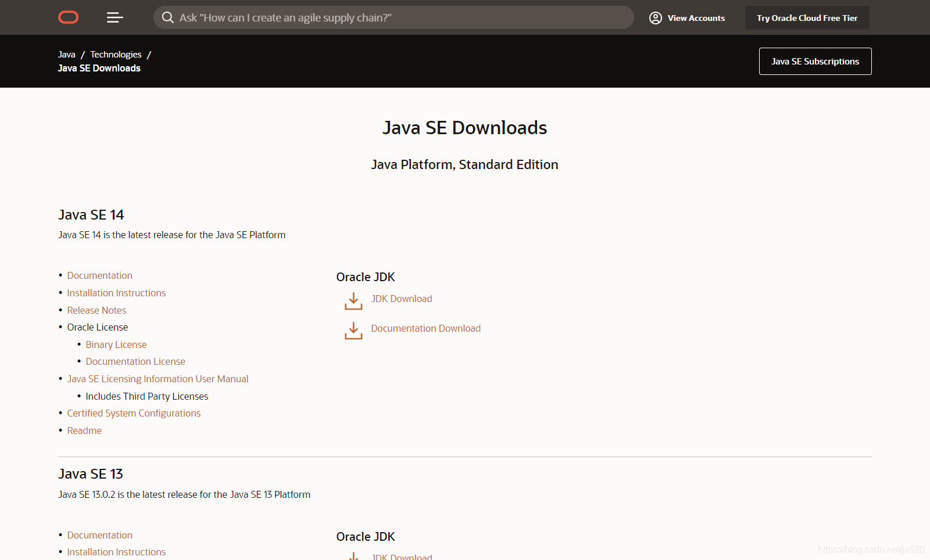Open Java SE 14 Installation Instructions link
Image resolution: width=930 pixels, height=560 pixels.
click(x=116, y=293)
